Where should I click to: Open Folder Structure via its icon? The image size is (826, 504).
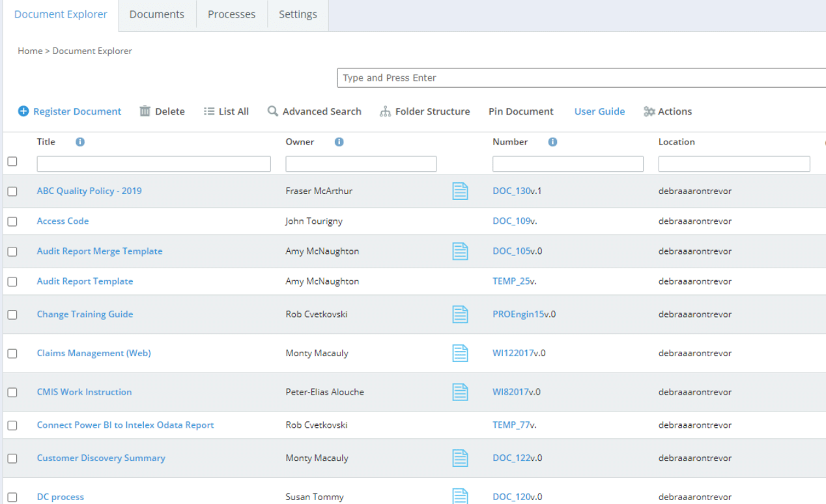coord(386,111)
